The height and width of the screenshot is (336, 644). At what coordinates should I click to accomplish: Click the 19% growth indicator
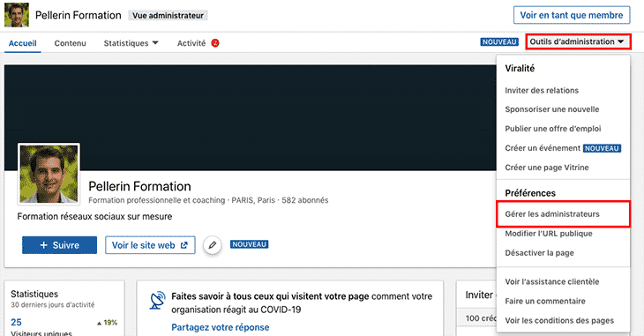(x=107, y=323)
